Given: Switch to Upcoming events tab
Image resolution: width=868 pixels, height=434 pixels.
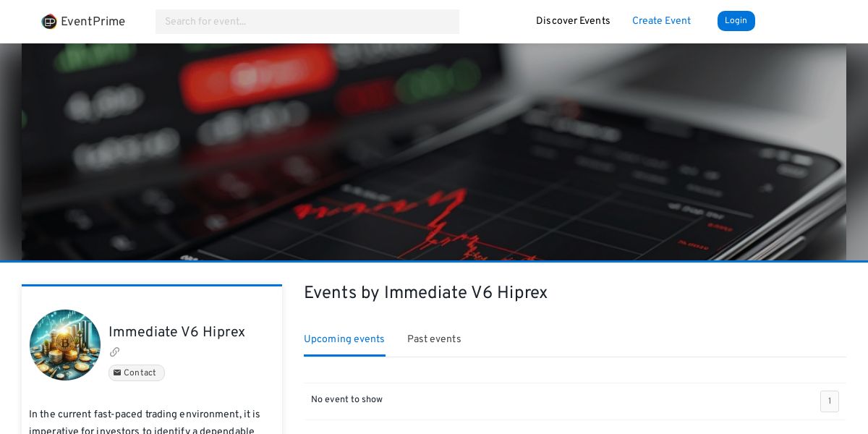Looking at the screenshot, I should pyautogui.click(x=344, y=339).
